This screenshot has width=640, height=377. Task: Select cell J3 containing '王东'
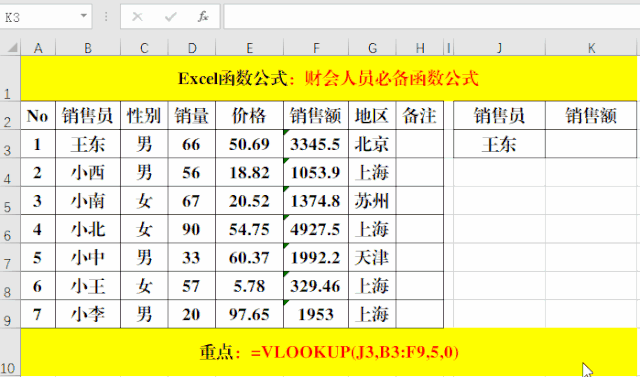click(x=500, y=144)
